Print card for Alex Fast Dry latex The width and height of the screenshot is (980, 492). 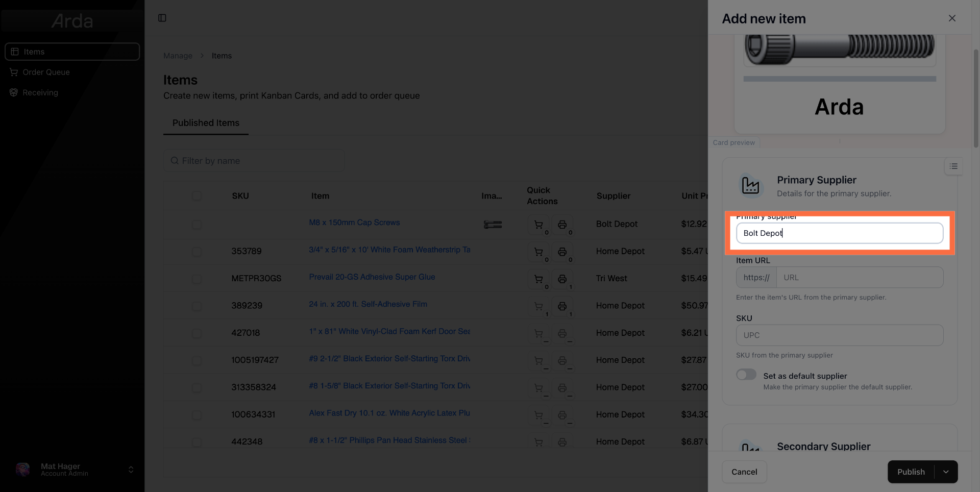click(x=562, y=415)
